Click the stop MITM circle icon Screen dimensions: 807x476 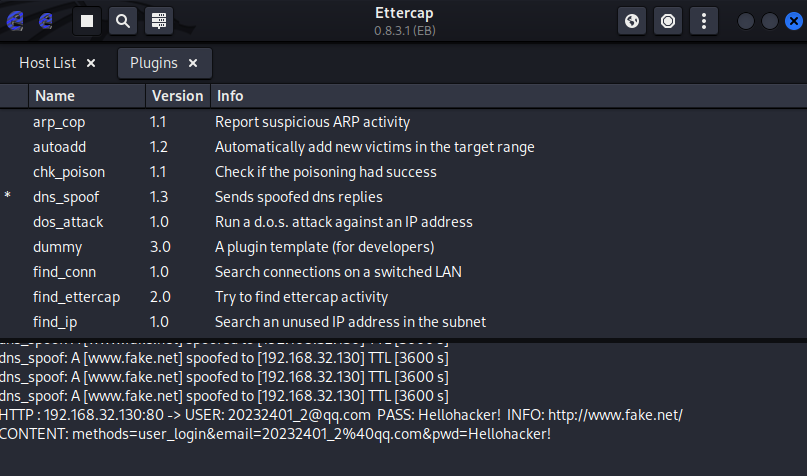coord(668,20)
